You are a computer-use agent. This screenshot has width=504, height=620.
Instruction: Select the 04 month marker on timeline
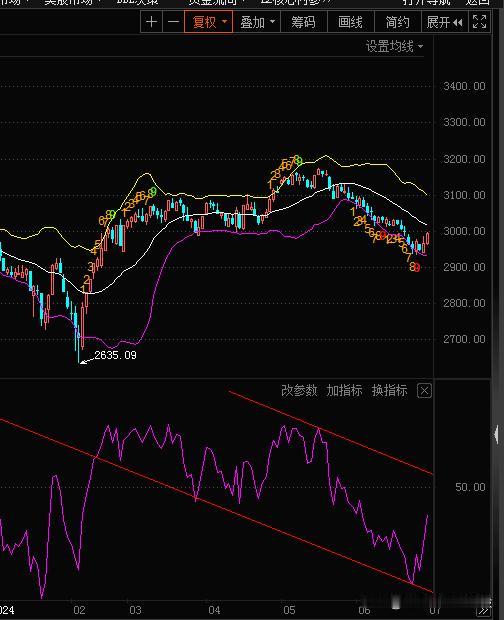coord(214,610)
